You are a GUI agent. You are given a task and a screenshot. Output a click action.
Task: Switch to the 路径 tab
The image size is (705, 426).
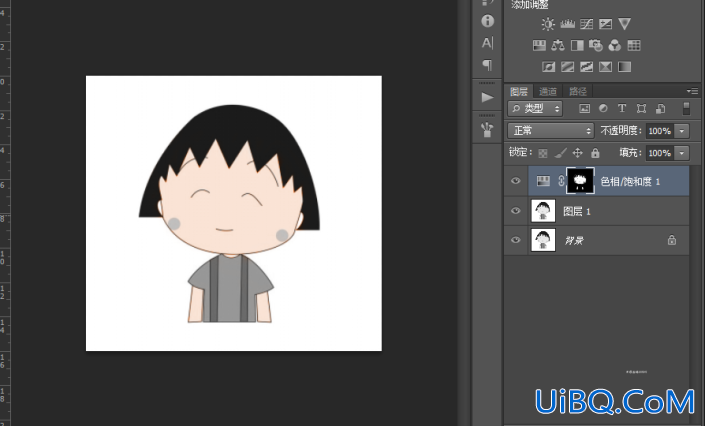point(577,91)
